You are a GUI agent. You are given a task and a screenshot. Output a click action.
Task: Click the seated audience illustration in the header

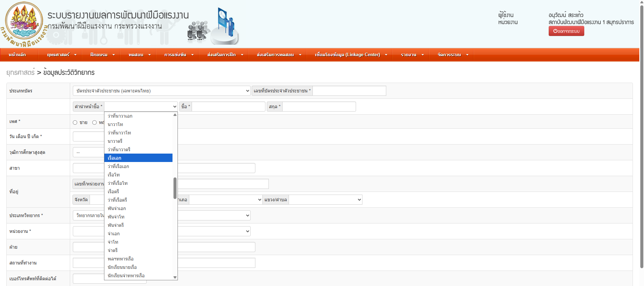(197, 31)
